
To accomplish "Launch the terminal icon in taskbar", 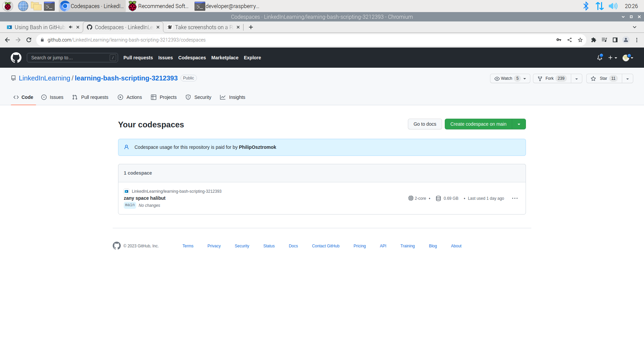I will (x=49, y=6).
